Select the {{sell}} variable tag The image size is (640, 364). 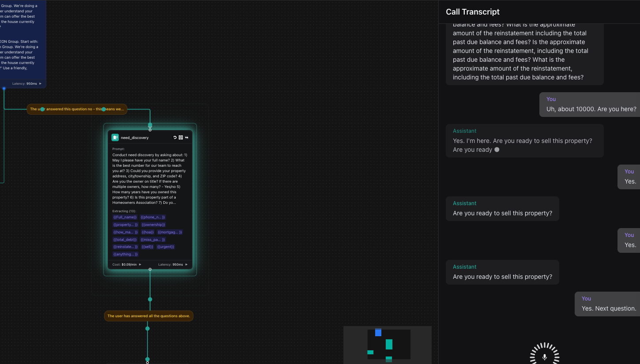tap(147, 247)
